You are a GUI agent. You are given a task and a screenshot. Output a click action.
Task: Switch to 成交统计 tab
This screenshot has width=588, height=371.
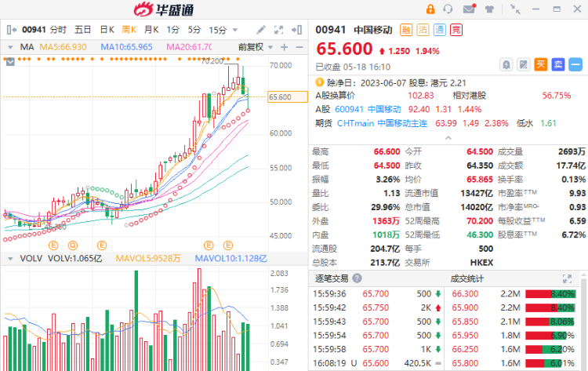click(467, 278)
